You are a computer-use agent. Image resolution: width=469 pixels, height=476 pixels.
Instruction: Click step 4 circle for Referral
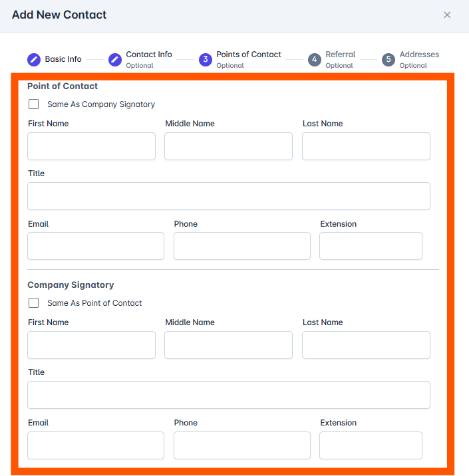point(315,60)
